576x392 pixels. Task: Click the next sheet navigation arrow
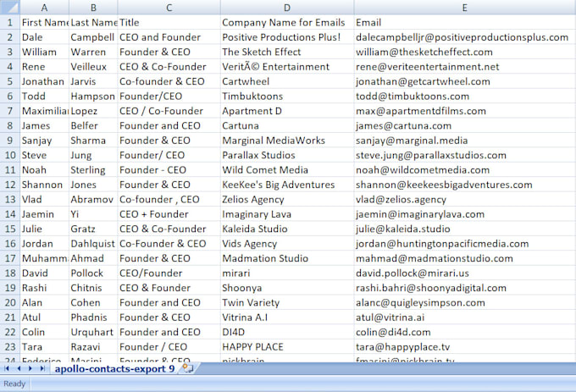click(30, 368)
